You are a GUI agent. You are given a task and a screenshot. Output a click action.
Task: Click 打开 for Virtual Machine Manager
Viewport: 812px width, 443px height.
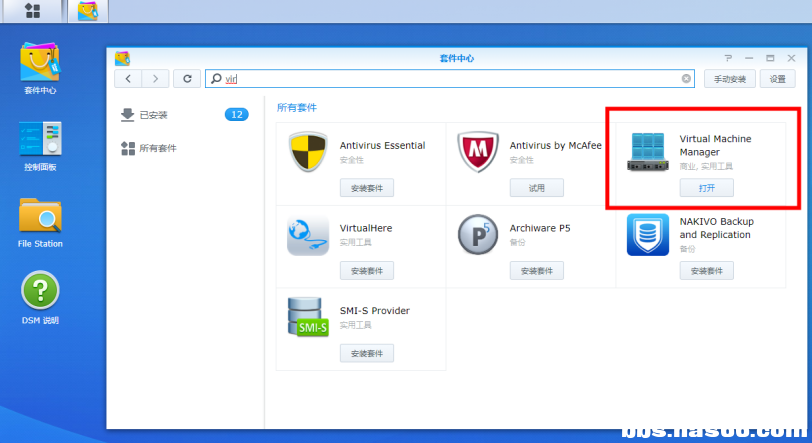click(x=706, y=188)
